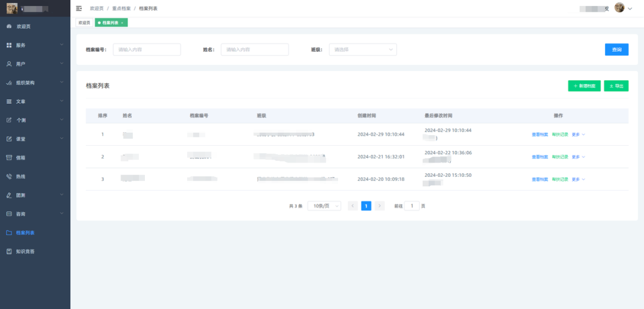Open the 班级 select dropdown
The width and height of the screenshot is (644, 309).
pyautogui.click(x=363, y=49)
